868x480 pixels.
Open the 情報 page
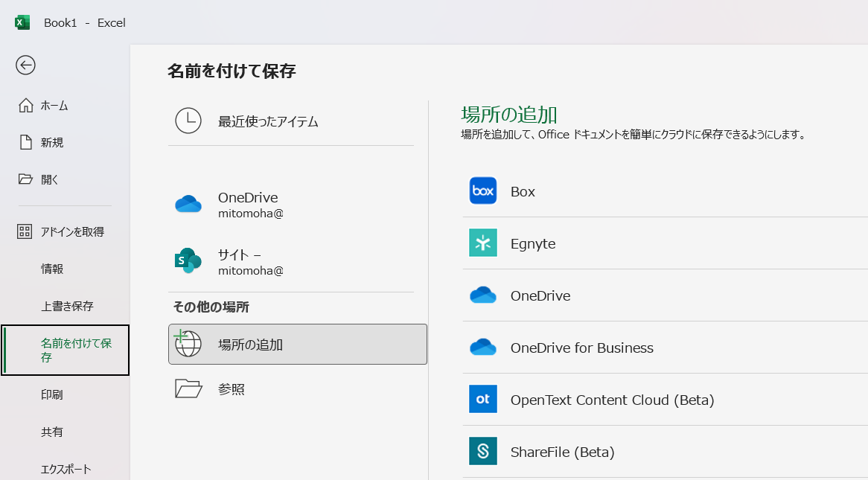(65, 269)
